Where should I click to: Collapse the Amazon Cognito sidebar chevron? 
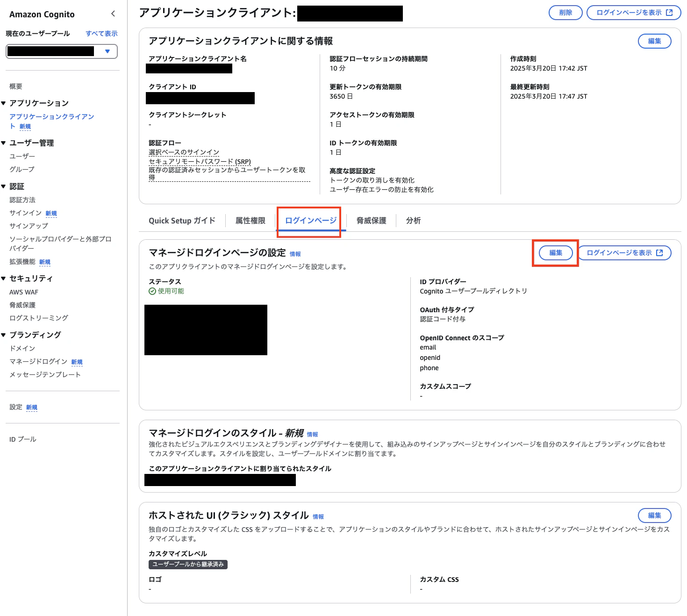pos(113,14)
